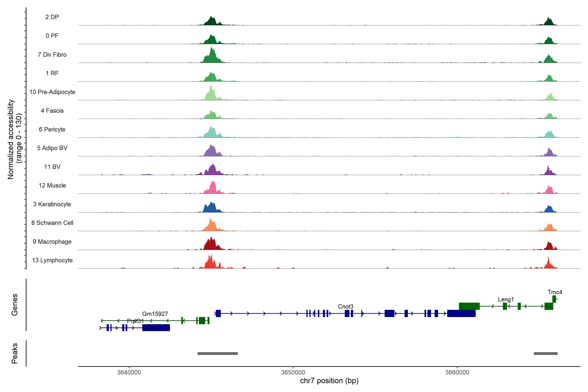Click the 2 DP track label
588x392 pixels.
[52, 17]
